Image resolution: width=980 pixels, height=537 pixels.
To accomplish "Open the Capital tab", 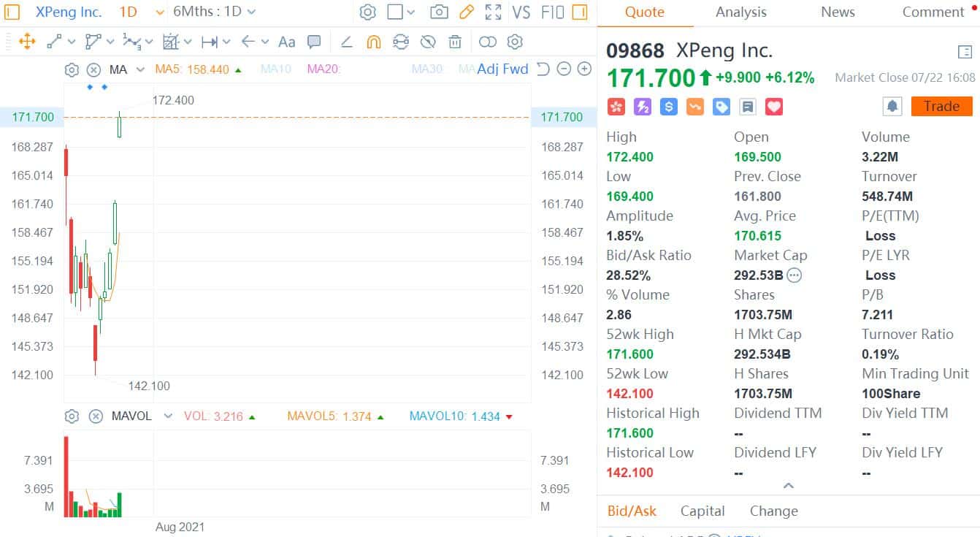I will click(702, 511).
